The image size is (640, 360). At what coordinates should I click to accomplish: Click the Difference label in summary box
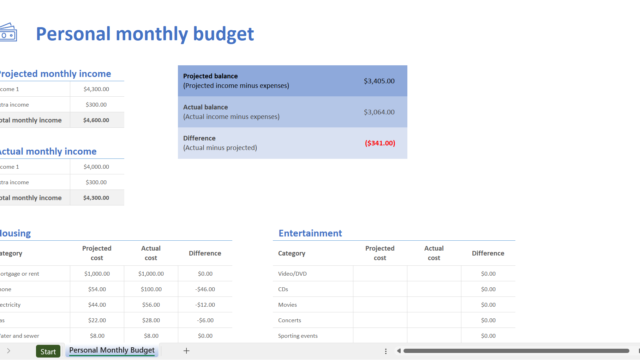click(x=199, y=138)
